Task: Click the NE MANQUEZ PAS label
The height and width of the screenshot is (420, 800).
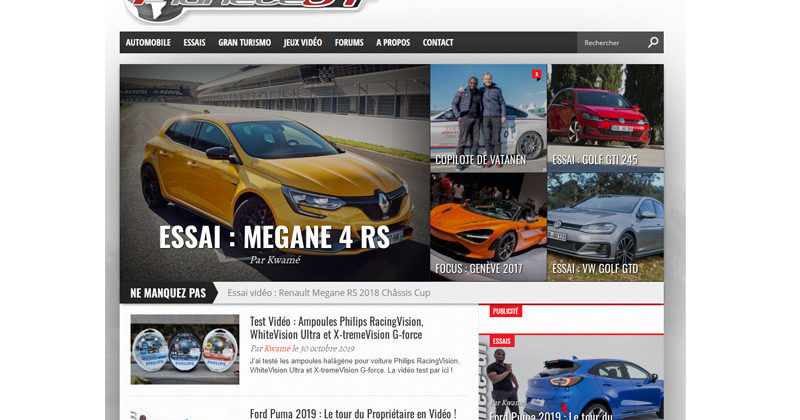Action: coord(168,293)
